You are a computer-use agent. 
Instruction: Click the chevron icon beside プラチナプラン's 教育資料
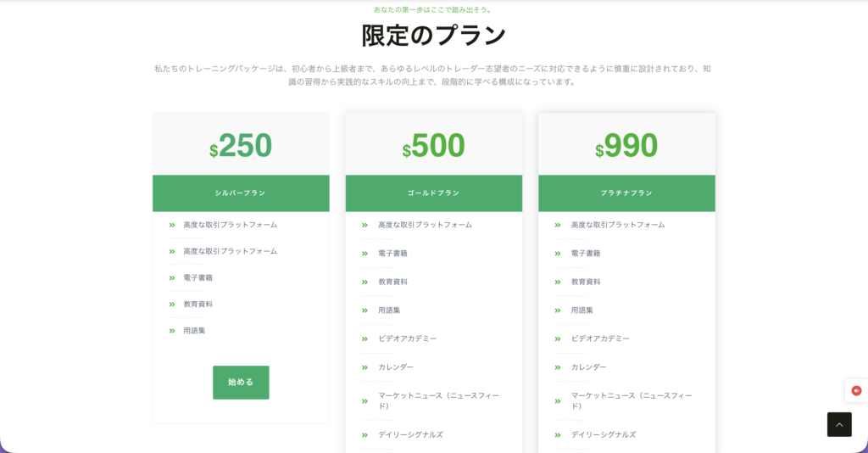point(558,282)
